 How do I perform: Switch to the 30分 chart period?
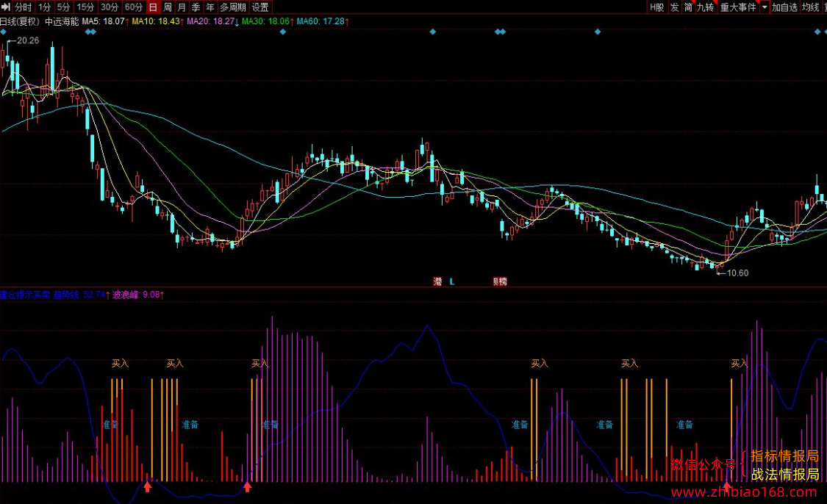pyautogui.click(x=110, y=7)
